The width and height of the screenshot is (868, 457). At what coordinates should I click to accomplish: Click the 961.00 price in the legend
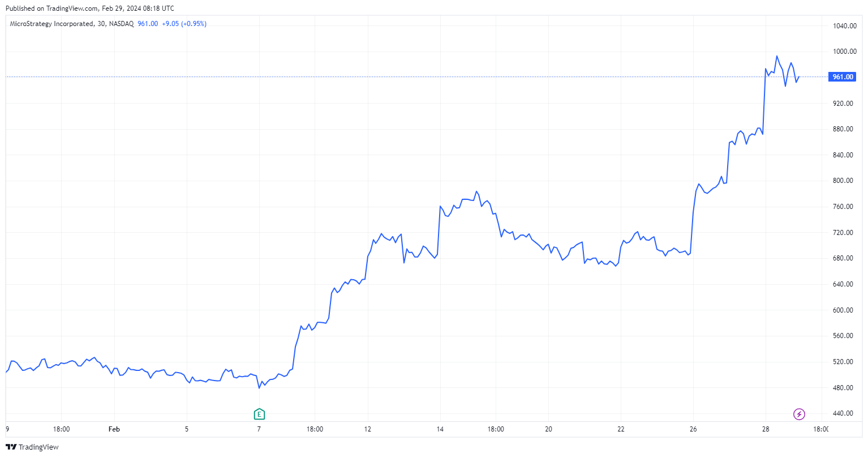click(148, 24)
